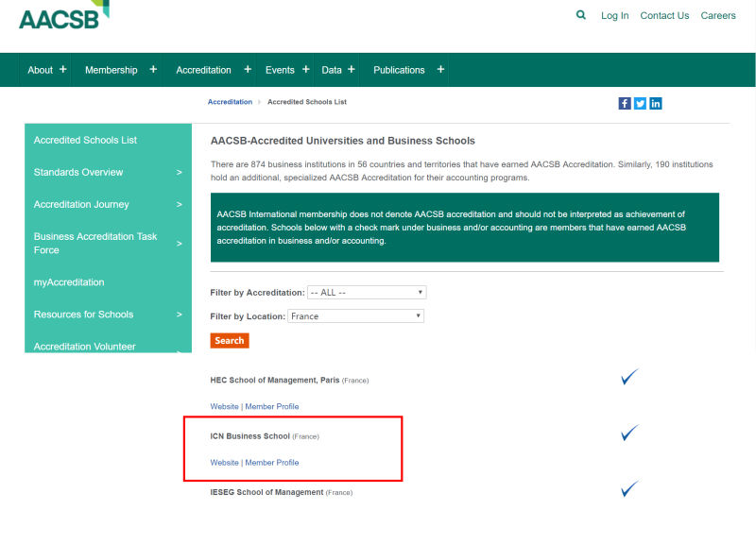Expand the Data menu plus icon
The width and height of the screenshot is (756, 544).
pos(351,69)
